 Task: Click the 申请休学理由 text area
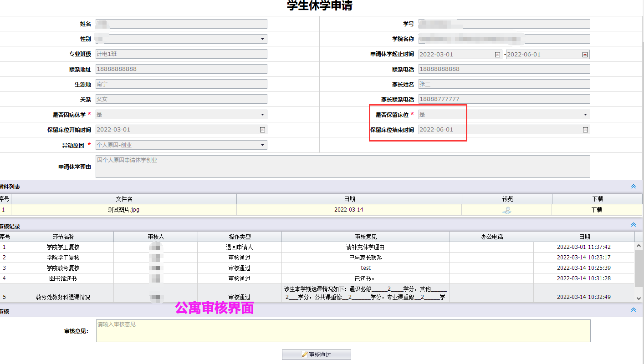tap(342, 167)
